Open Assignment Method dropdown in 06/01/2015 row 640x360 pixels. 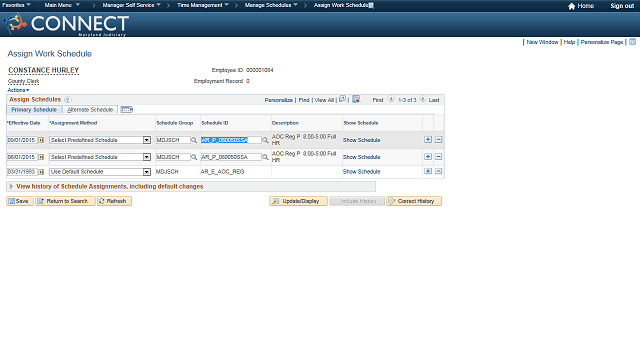147,157
